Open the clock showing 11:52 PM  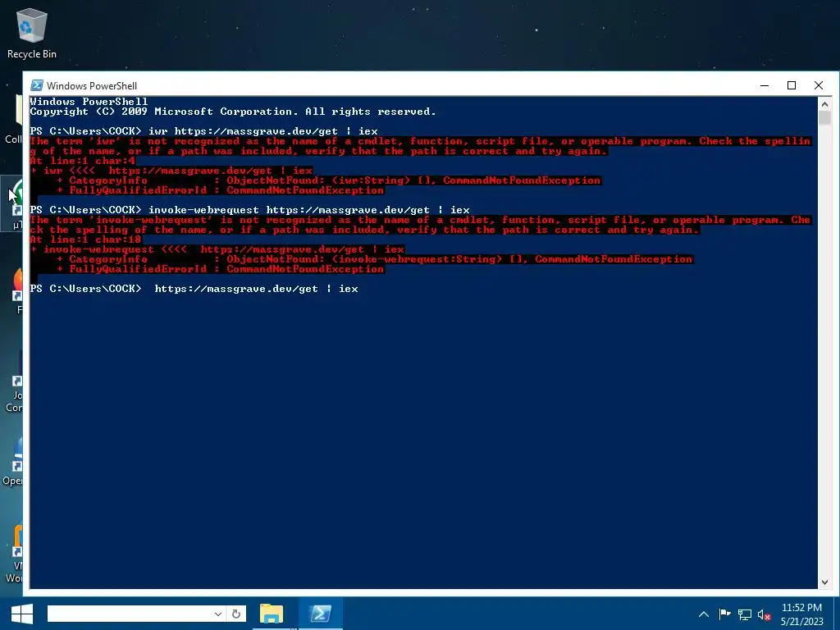pyautogui.click(x=801, y=614)
